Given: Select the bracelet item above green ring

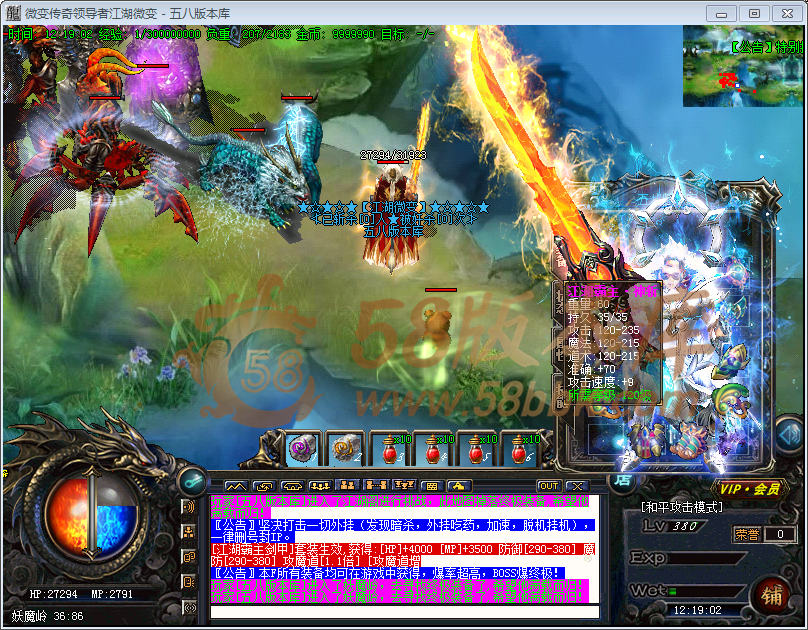Looking at the screenshot, I should pyautogui.click(x=733, y=361).
